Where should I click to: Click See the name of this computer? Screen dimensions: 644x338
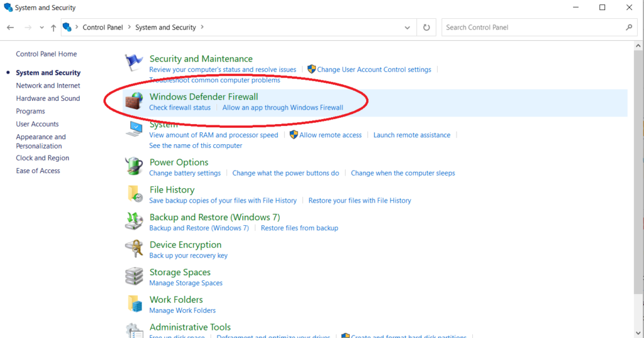(x=196, y=145)
